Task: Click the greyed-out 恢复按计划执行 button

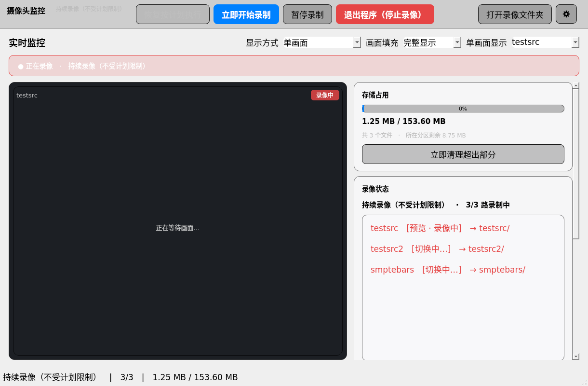Action: click(173, 14)
